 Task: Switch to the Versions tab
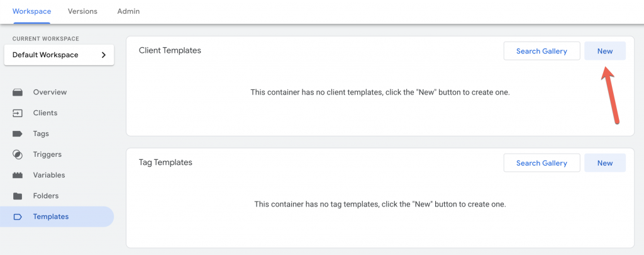coord(82,11)
